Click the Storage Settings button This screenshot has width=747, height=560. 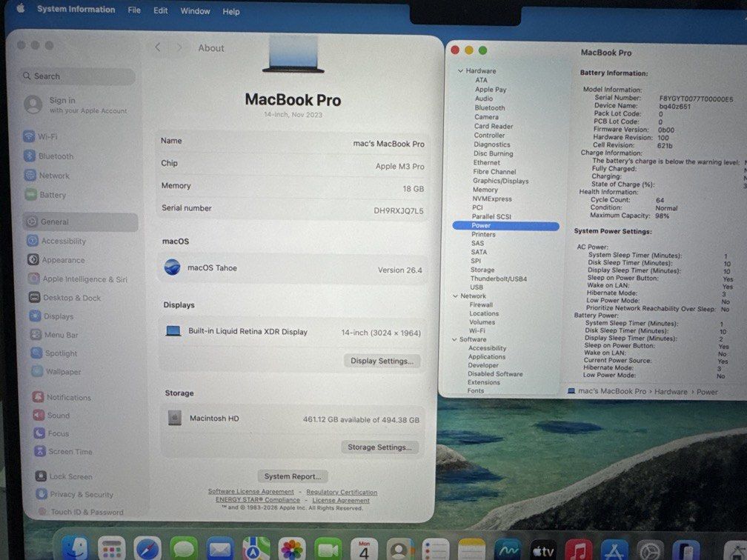pyautogui.click(x=379, y=447)
